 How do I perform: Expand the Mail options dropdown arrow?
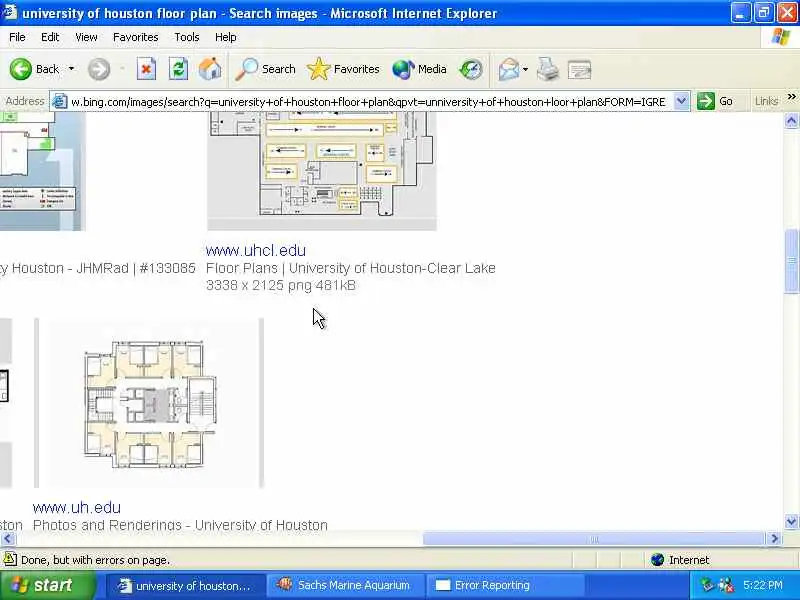(x=526, y=69)
